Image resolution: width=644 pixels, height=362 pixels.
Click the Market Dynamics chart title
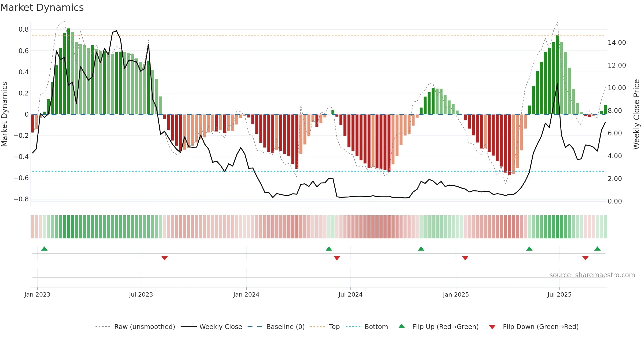click(42, 8)
